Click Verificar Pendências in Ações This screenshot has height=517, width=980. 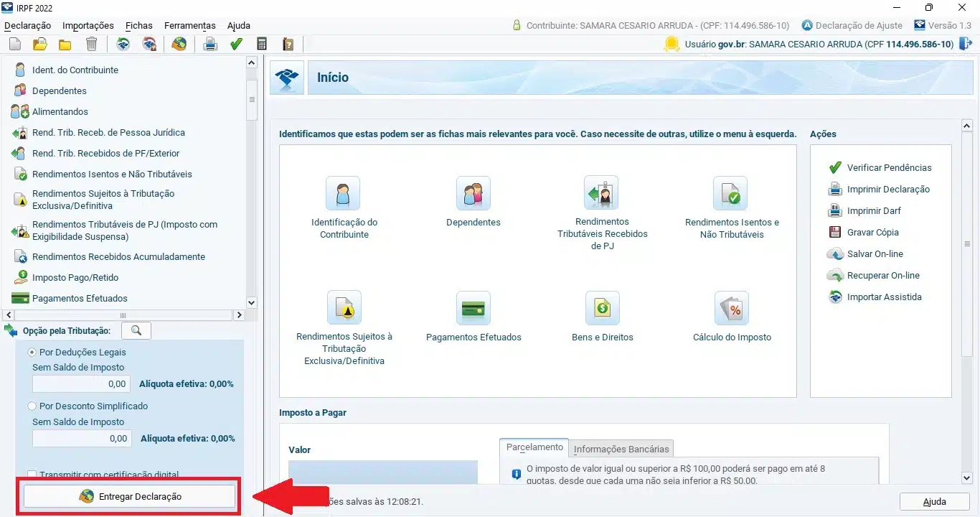pos(888,167)
